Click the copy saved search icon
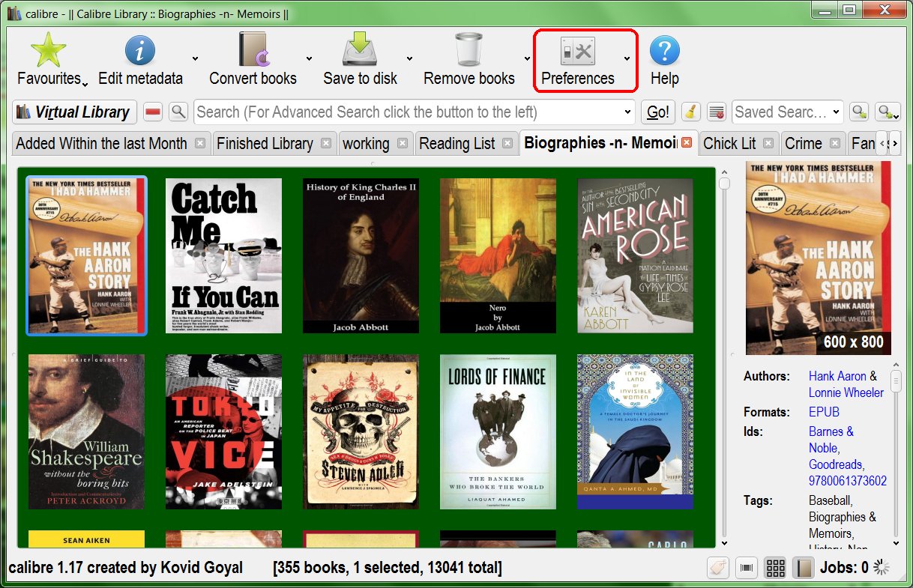The image size is (913, 588). click(858, 112)
